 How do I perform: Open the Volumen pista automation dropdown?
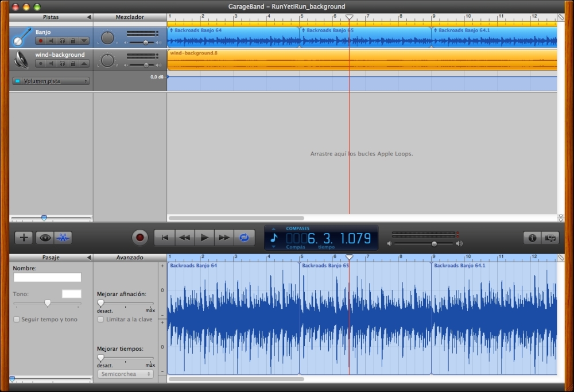coord(51,81)
